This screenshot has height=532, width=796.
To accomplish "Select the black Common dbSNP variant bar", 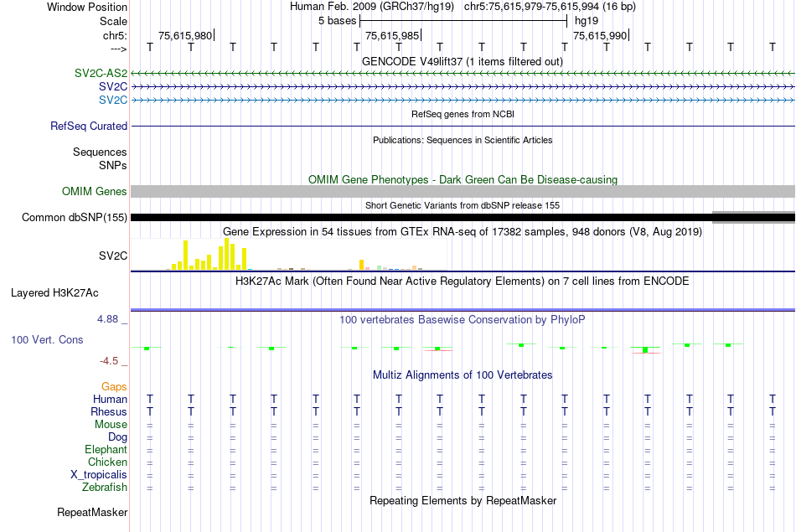I will point(421,217).
